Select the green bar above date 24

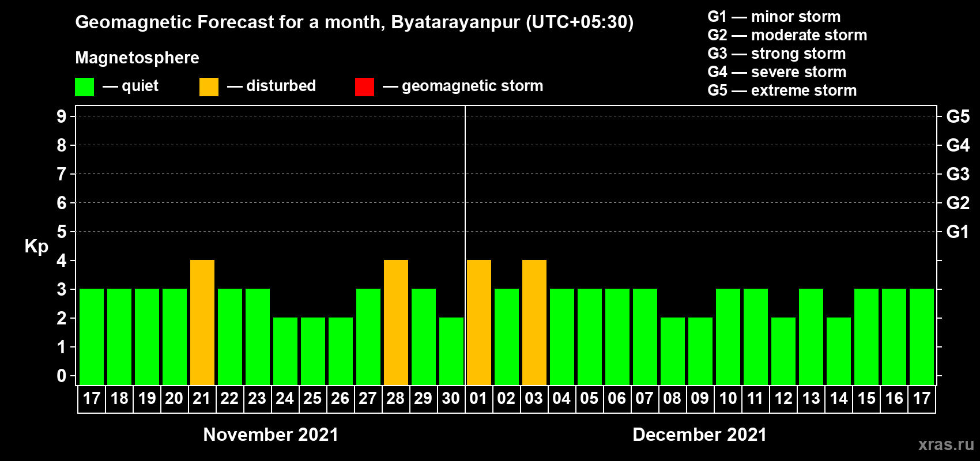click(285, 351)
